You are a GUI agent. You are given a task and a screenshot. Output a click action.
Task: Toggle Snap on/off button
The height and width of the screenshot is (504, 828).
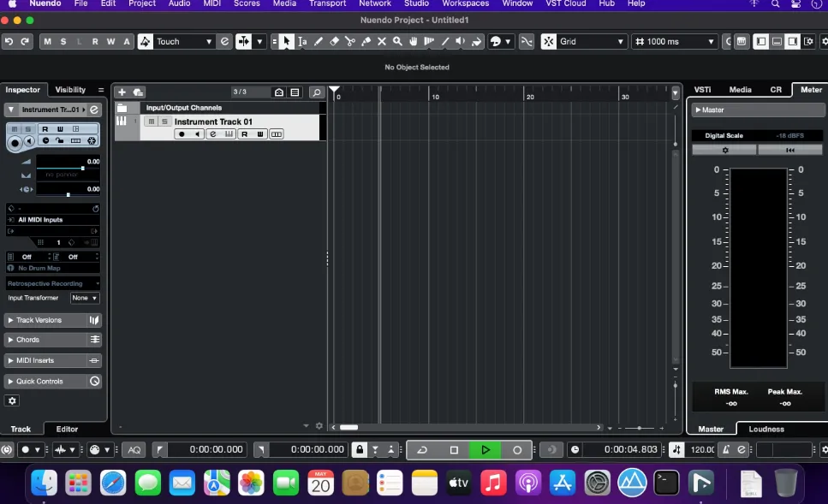point(549,41)
